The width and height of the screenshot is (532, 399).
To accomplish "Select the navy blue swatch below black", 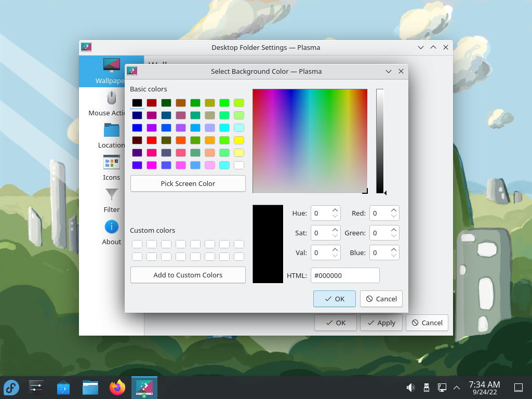I will (137, 115).
